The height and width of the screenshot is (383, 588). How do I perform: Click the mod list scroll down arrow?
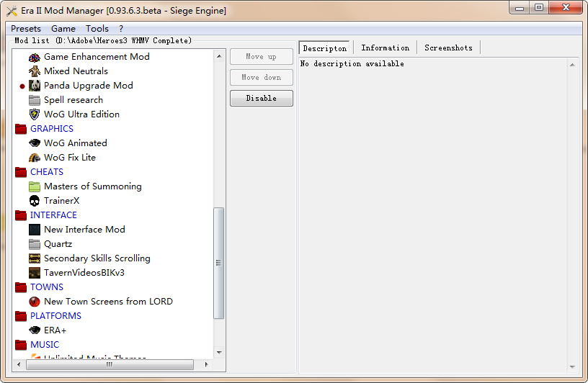[219, 352]
